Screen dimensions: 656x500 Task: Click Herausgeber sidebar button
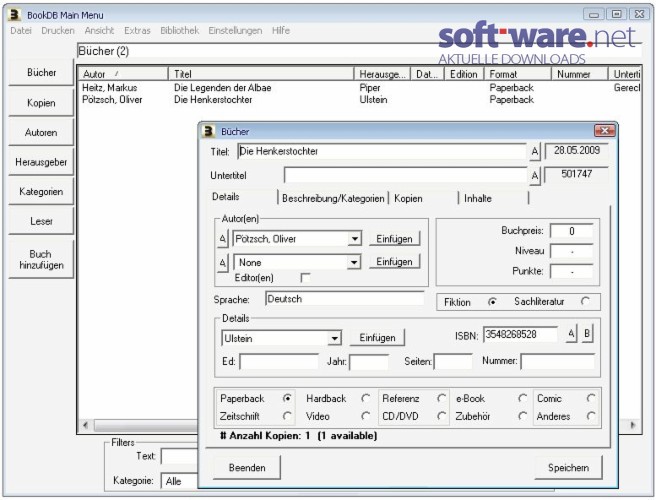(x=41, y=162)
